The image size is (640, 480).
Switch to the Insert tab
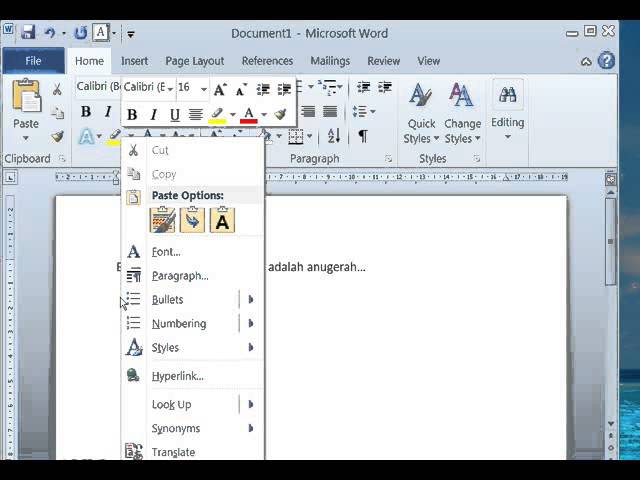point(134,61)
